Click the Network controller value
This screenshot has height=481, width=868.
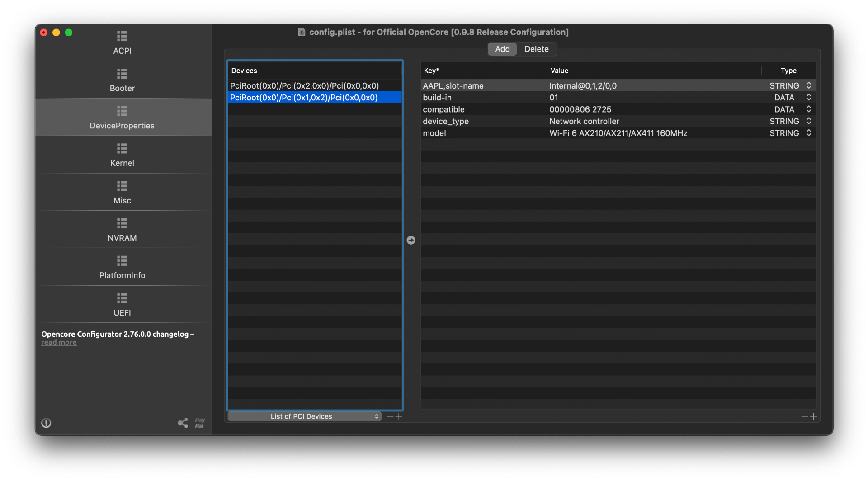584,121
